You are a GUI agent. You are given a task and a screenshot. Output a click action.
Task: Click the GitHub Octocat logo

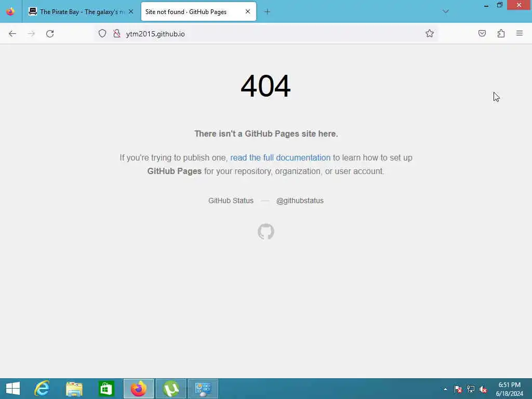(266, 231)
